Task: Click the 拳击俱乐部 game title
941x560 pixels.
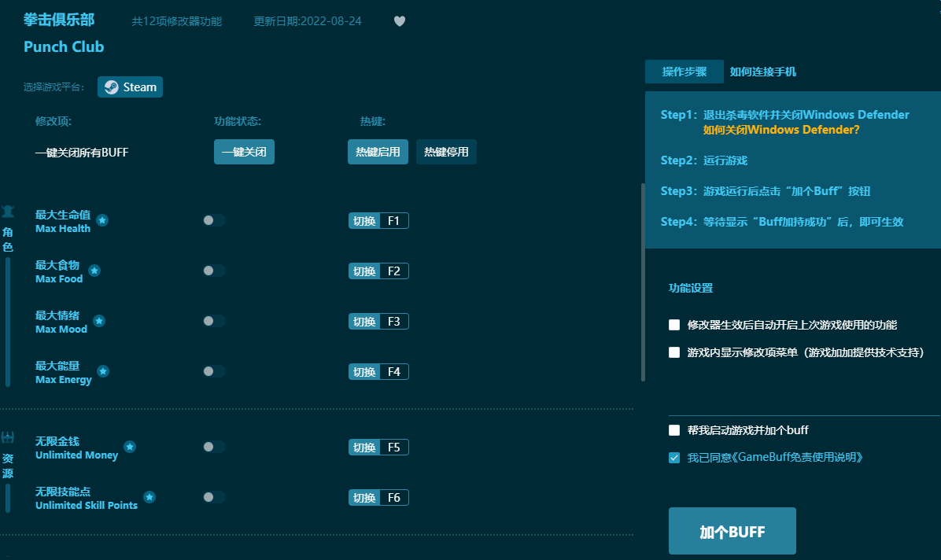Action: coord(59,20)
